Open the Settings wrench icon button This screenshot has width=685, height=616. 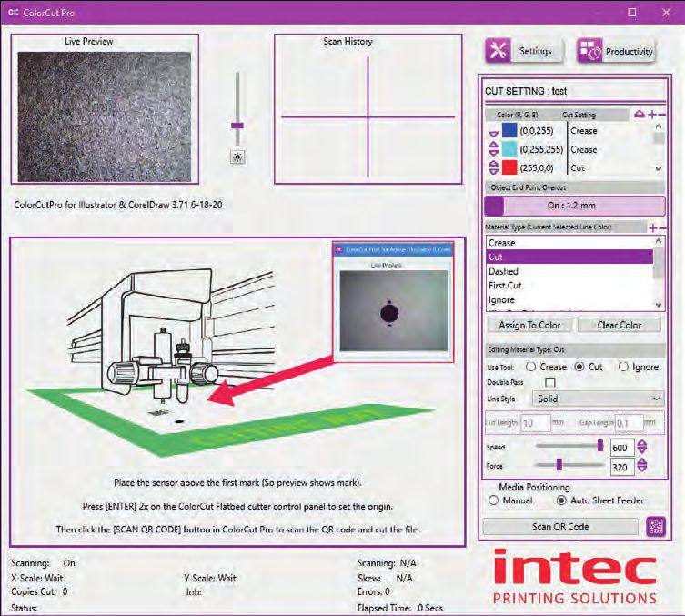click(x=523, y=51)
